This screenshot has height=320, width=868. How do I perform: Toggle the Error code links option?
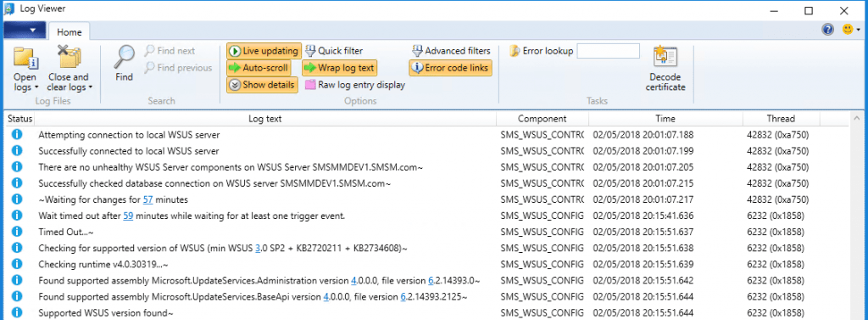(x=451, y=68)
